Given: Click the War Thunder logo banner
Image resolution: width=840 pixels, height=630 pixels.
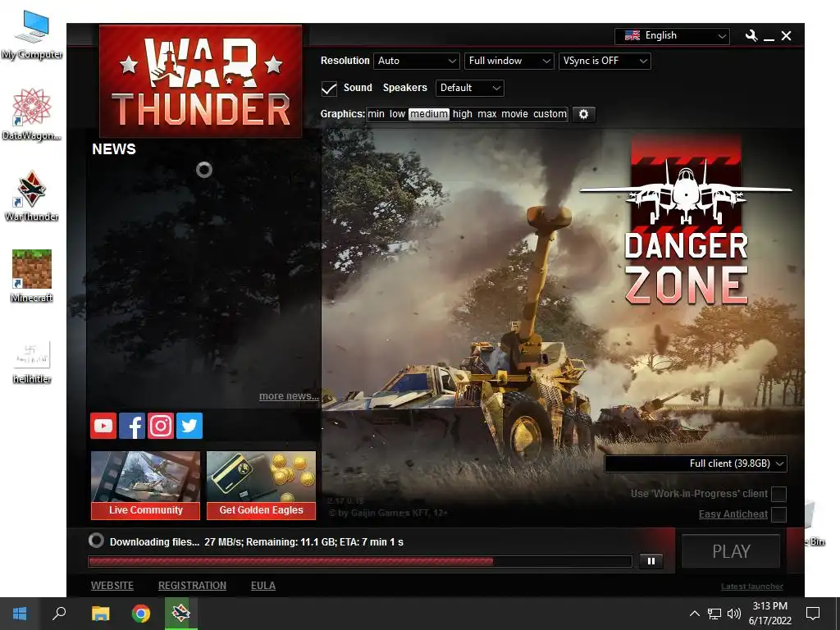Looking at the screenshot, I should tap(201, 81).
